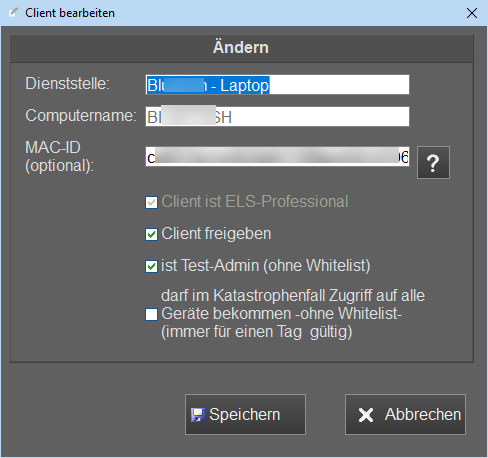Click inside the Computername input field
Viewport: 488px width, 458px height.
tap(277, 116)
